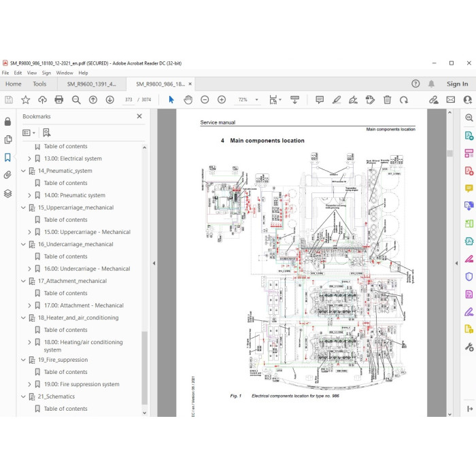This screenshot has height=476, width=476.
Task: Open 19.00: Fire suppression system bookmark
Action: click(82, 384)
